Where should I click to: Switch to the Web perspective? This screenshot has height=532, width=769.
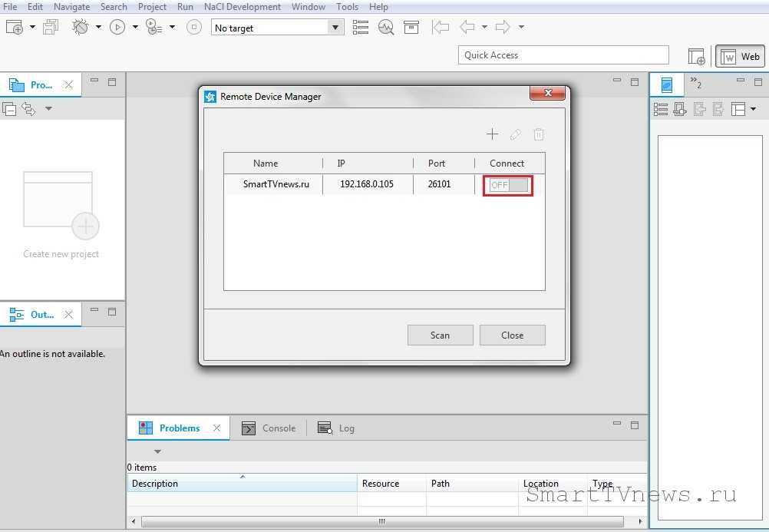click(x=741, y=56)
